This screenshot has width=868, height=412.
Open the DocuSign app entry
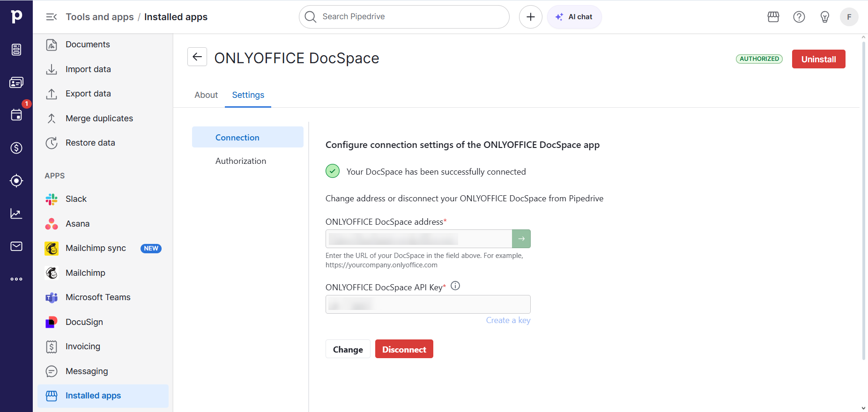coord(103,322)
